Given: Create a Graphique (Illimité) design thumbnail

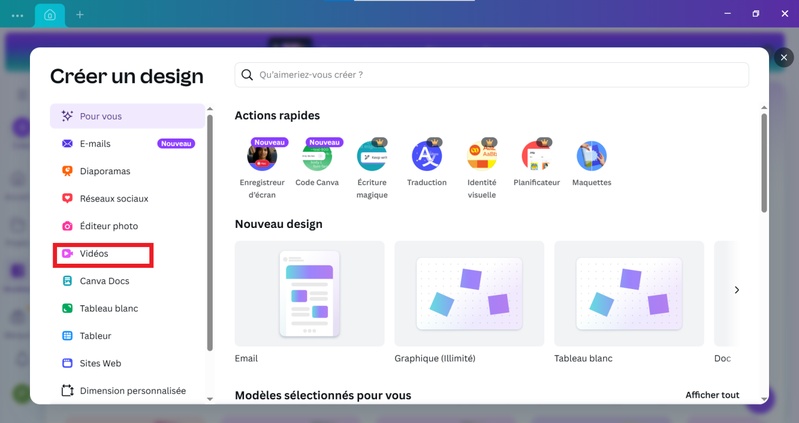Looking at the screenshot, I should (469, 294).
